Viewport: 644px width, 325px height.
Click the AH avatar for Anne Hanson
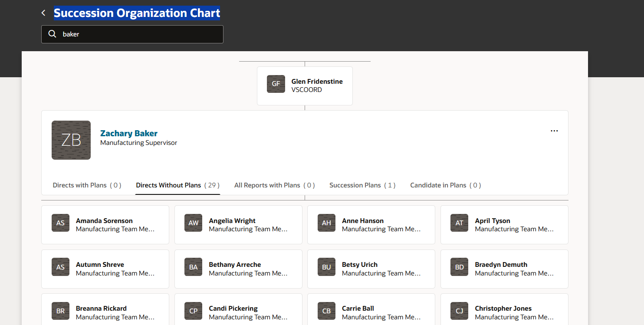326,223
